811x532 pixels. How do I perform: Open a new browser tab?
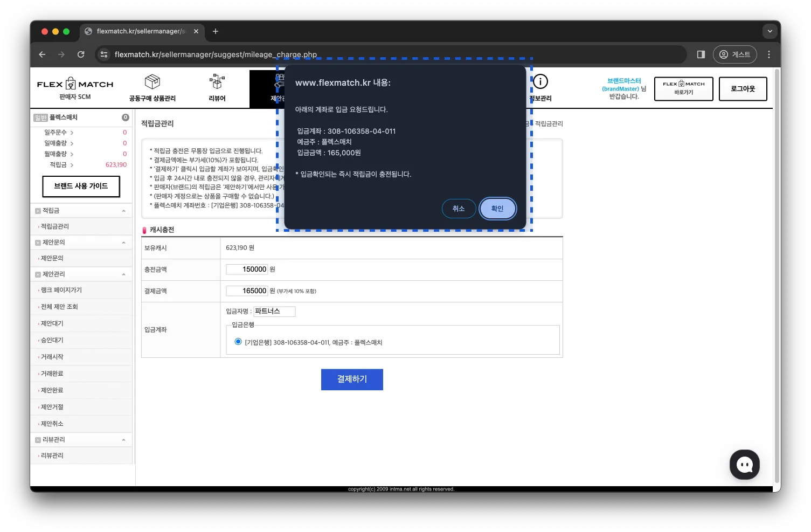[216, 31]
